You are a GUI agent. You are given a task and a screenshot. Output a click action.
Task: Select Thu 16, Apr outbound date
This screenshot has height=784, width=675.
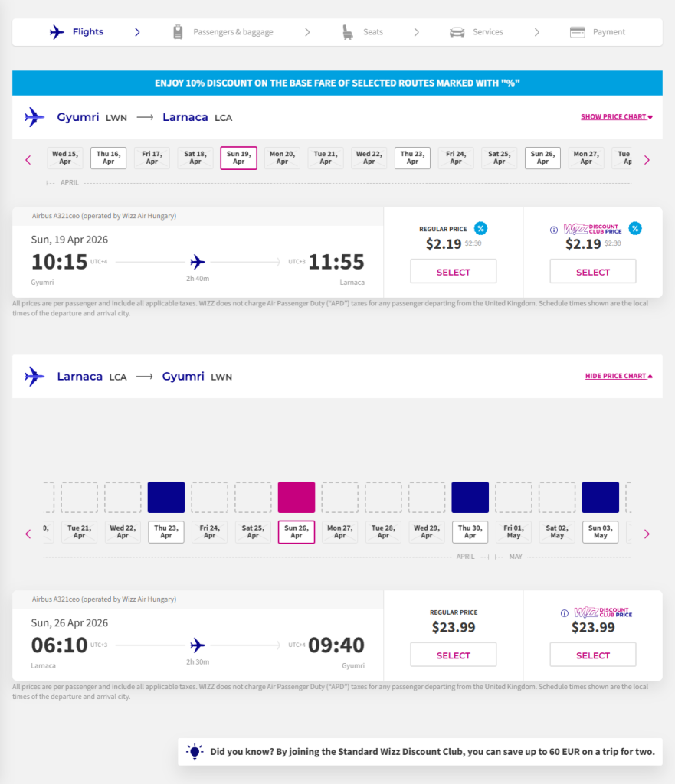pyautogui.click(x=108, y=158)
